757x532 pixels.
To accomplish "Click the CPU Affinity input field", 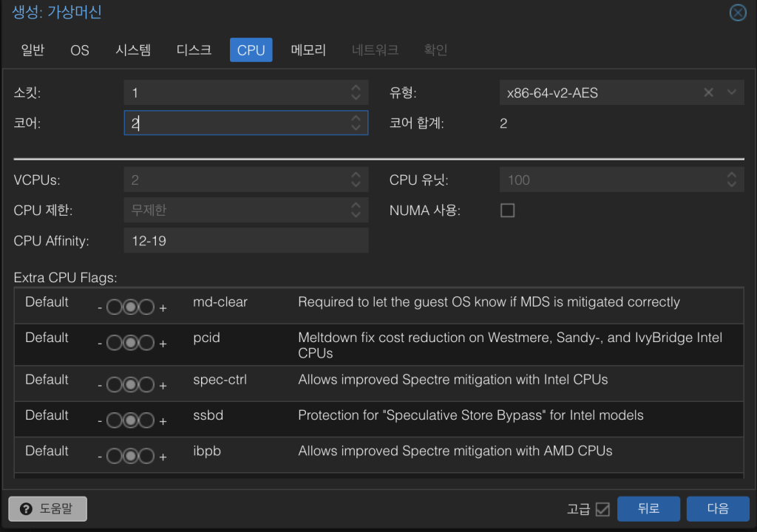I will [245, 240].
